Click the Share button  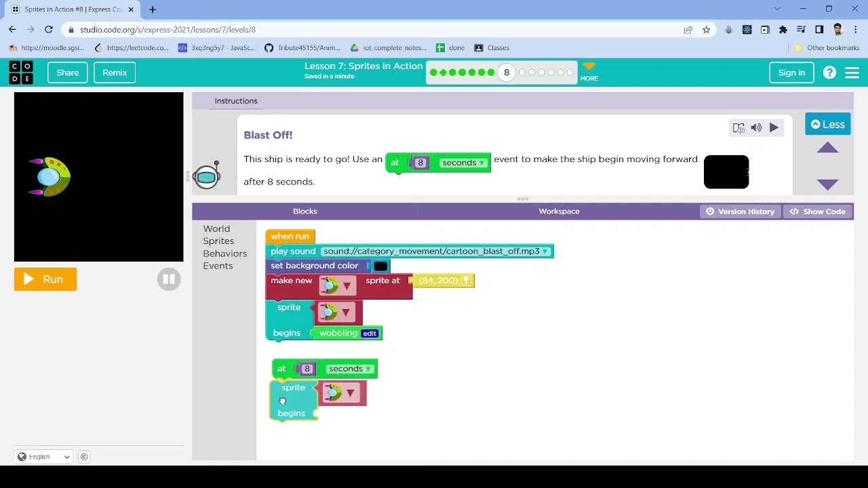[x=67, y=73]
